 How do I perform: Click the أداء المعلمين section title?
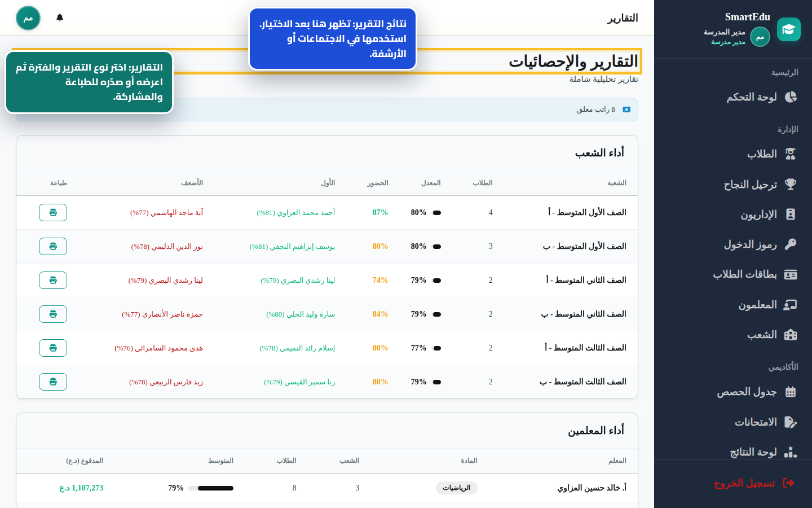pyautogui.click(x=596, y=431)
